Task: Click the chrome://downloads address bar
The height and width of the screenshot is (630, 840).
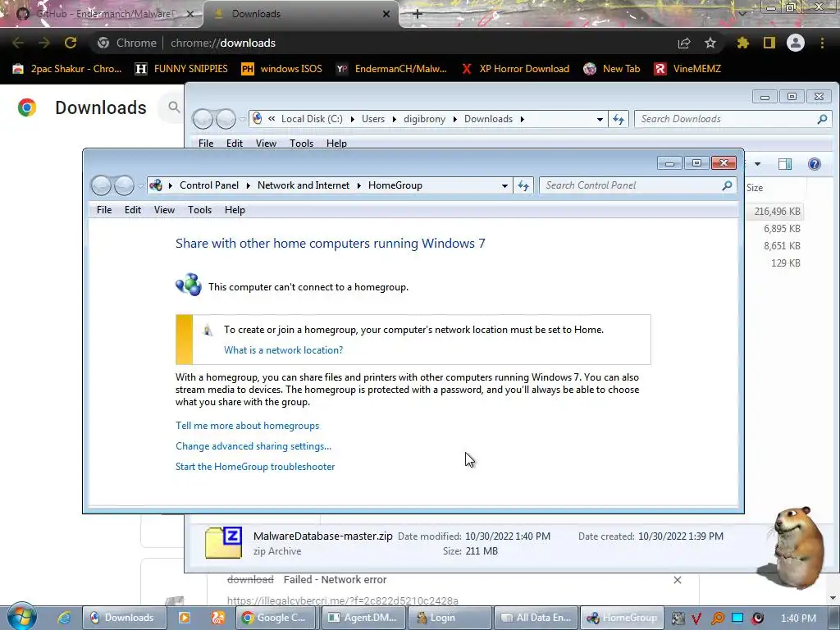Action: [381, 43]
